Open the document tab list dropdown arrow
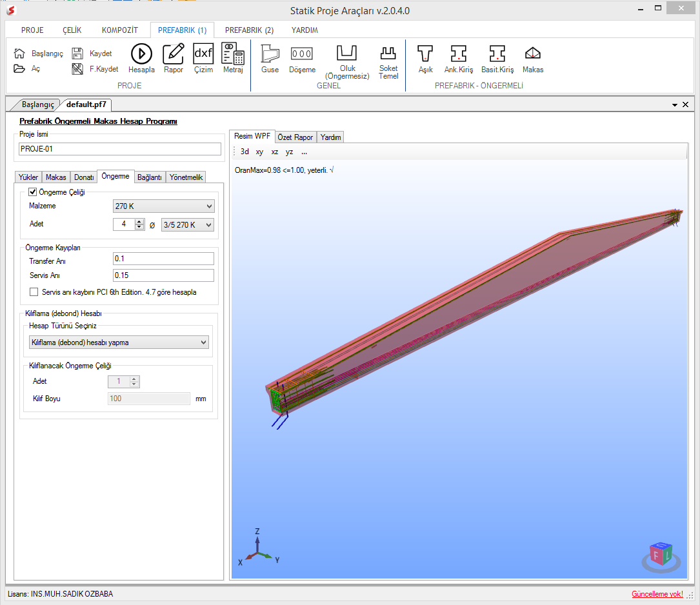The height and width of the screenshot is (605, 700). tap(675, 105)
